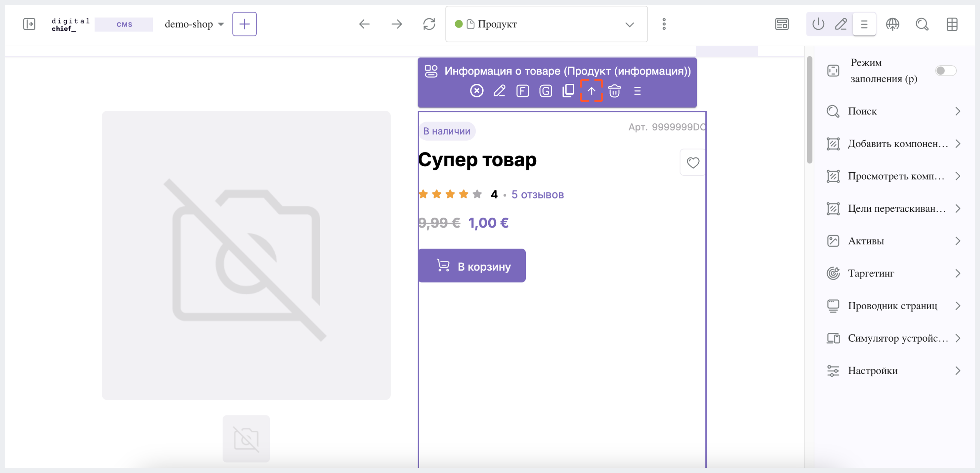Click the crossed-out 9,99 € price
Screen dimensions: 980x473
coord(439,223)
